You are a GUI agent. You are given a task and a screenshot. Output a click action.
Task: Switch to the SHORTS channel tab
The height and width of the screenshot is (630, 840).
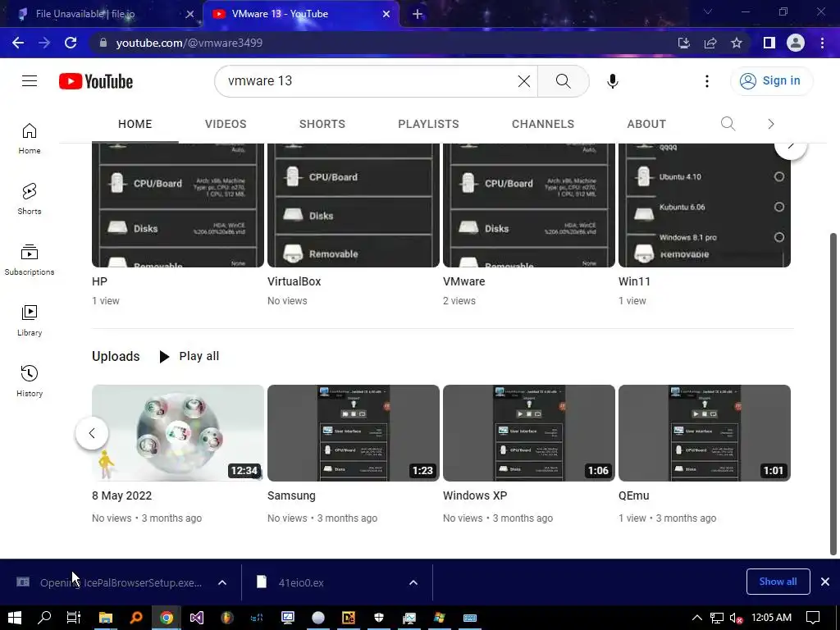point(322,124)
